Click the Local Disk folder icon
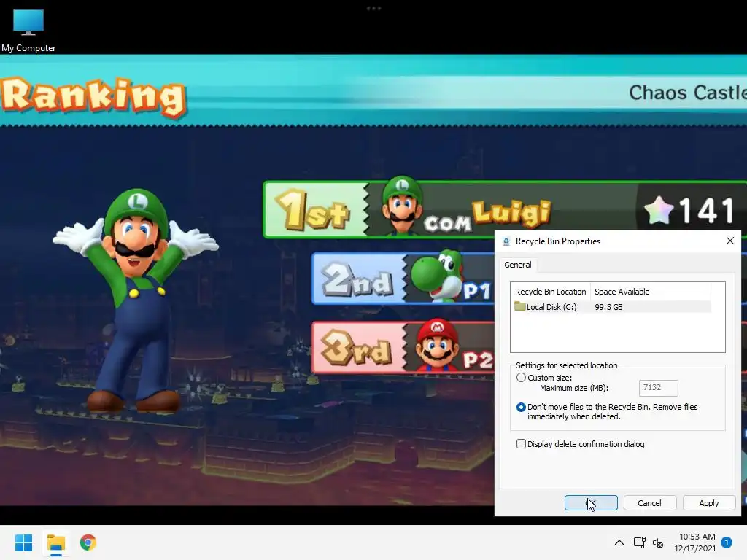This screenshot has height=560, width=747. [x=519, y=306]
